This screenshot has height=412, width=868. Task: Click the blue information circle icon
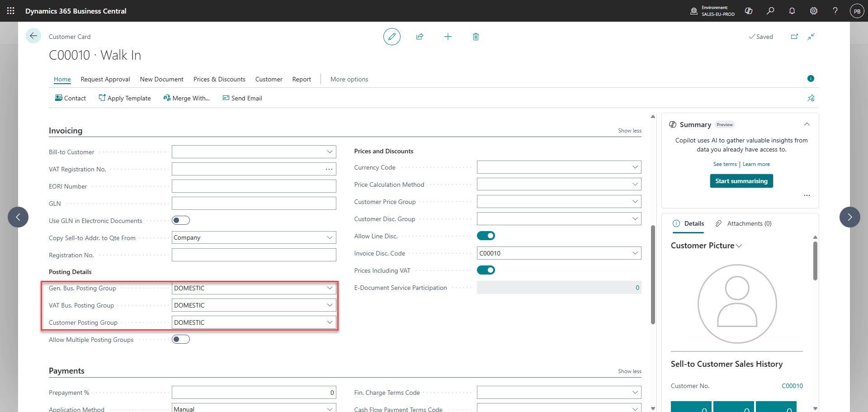[x=811, y=79]
